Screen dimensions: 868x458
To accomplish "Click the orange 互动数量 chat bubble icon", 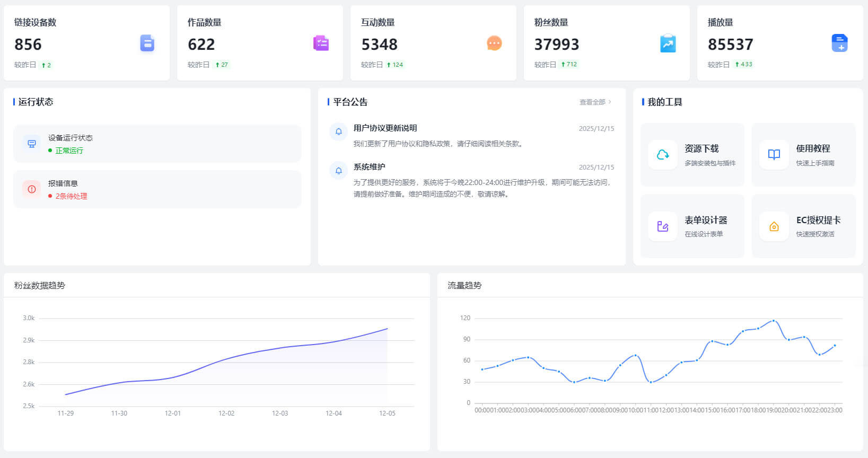I will pos(494,43).
